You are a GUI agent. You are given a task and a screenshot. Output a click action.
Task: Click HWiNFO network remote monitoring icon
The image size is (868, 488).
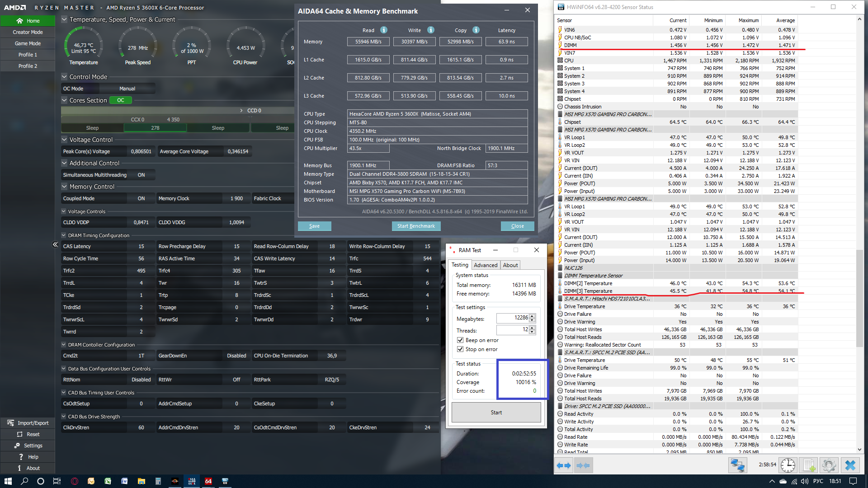pos(737,465)
